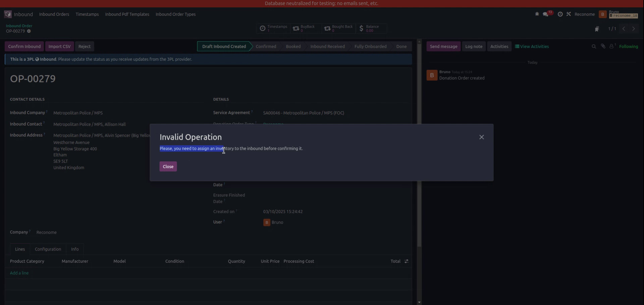644x305 pixels.
Task: Click the Confirm Inbound button
Action: point(24,46)
